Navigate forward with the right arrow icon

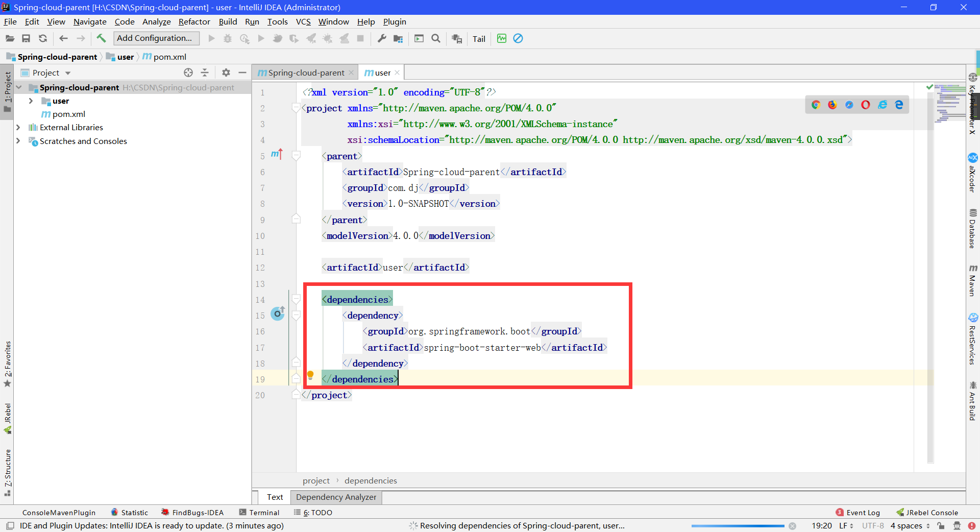[81, 38]
